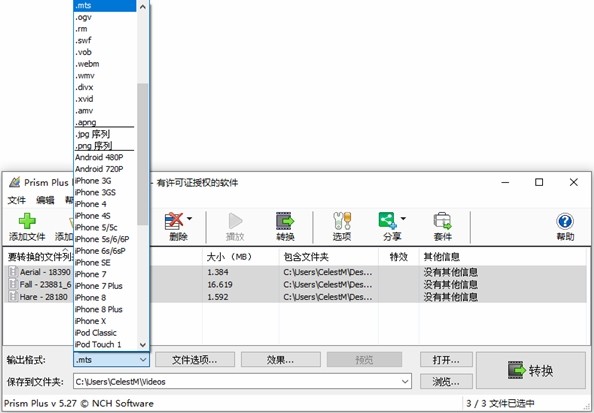Choose .mts highlighted format in list
594x413 pixels.
[x=105, y=5]
